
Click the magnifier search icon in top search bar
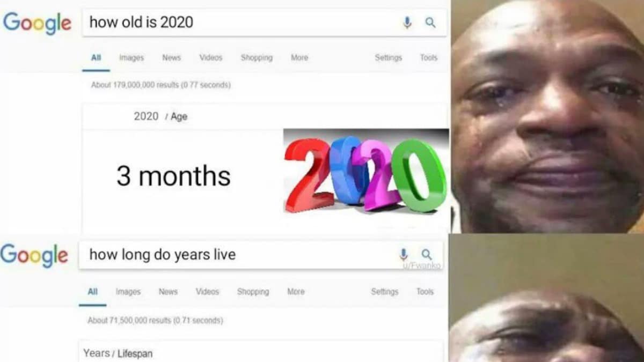coord(430,23)
